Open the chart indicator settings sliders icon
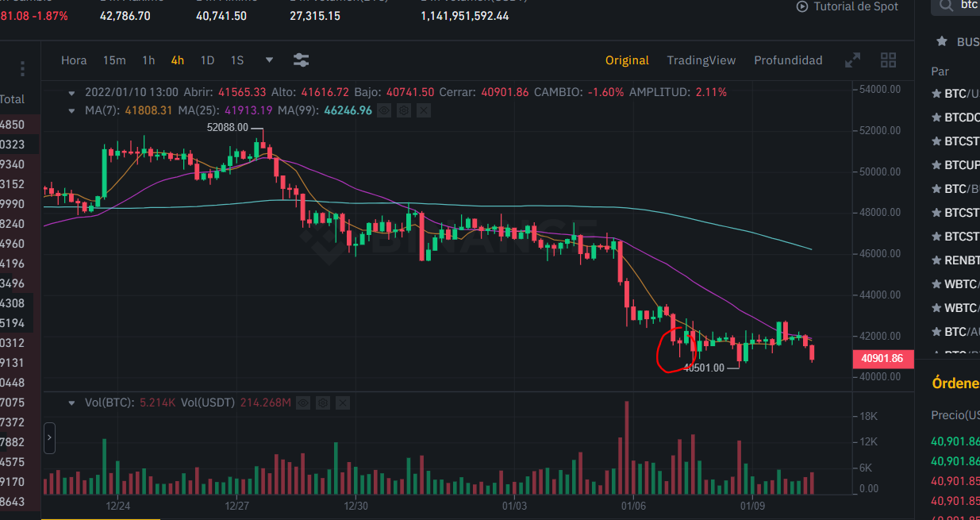The image size is (980, 520). click(302, 60)
